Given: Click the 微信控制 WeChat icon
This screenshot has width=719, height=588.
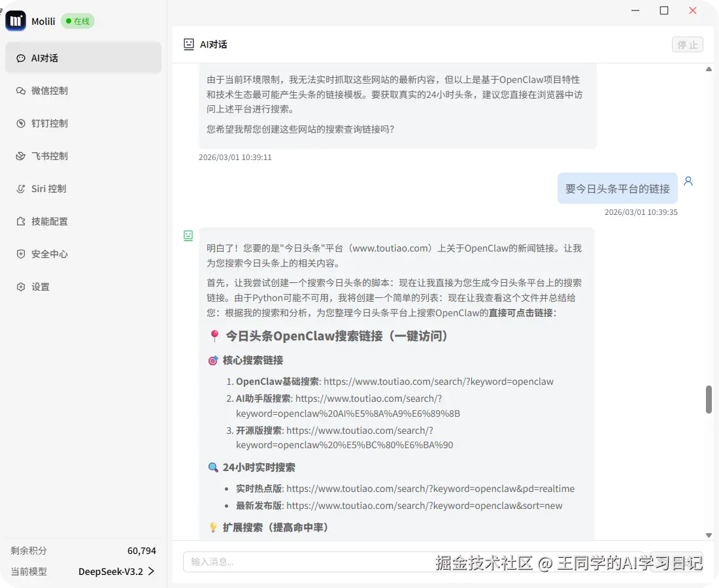Looking at the screenshot, I should click(21, 91).
